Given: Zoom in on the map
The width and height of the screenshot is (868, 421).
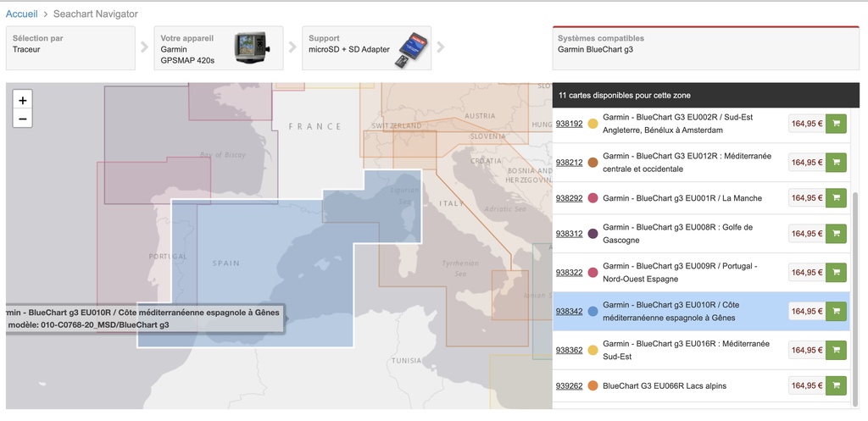Looking at the screenshot, I should [23, 100].
